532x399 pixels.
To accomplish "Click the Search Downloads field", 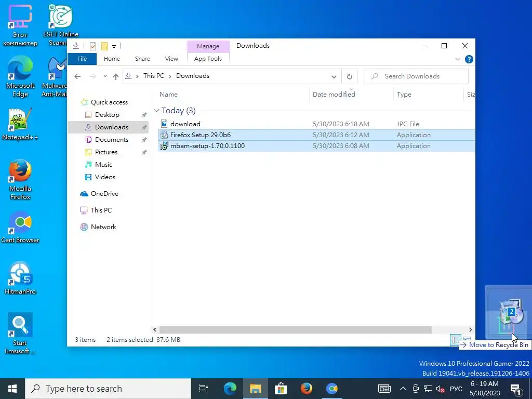I will pos(416,76).
